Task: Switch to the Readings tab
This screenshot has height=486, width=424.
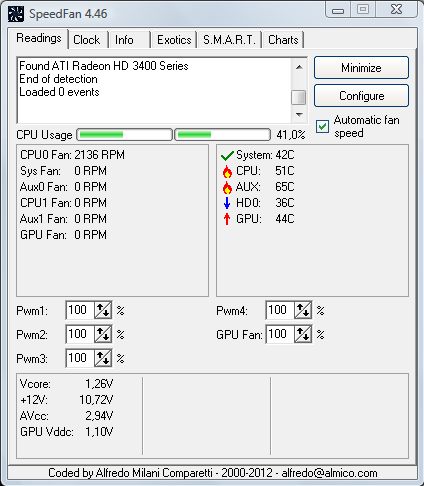Action: 39,38
